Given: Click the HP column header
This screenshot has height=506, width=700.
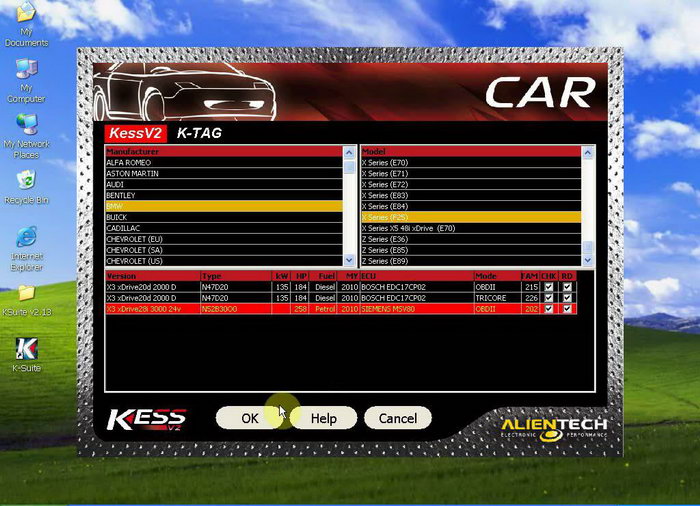Looking at the screenshot, I should pos(300,276).
